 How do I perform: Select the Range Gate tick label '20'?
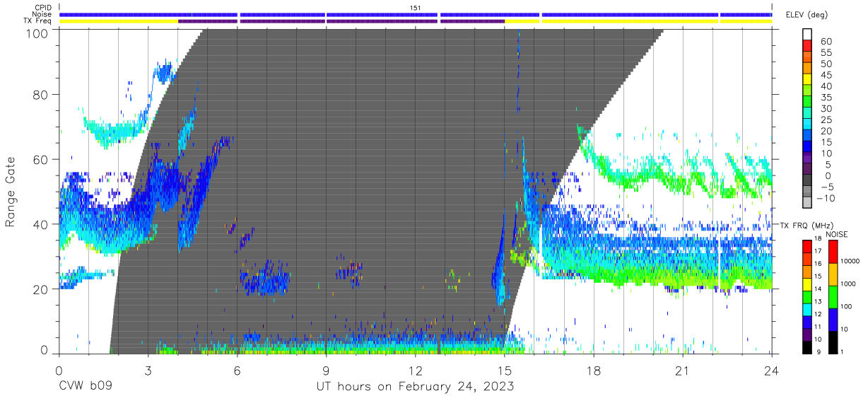click(x=42, y=289)
